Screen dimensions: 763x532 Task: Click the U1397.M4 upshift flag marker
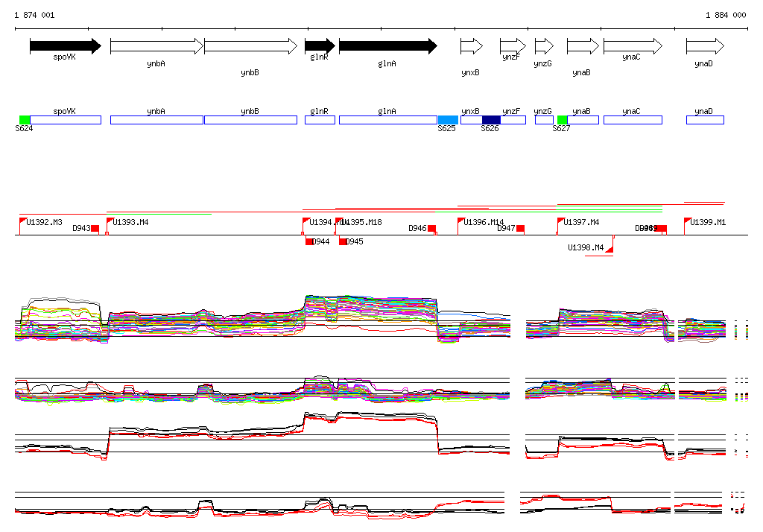click(x=560, y=222)
